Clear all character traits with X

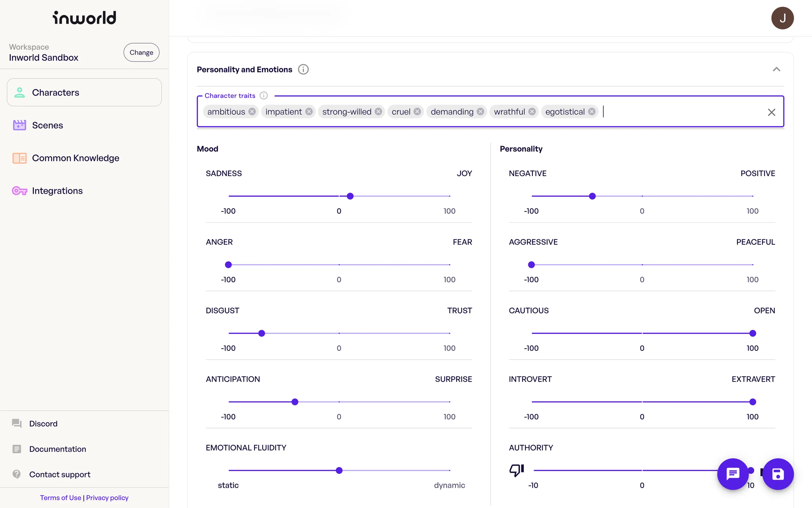click(771, 112)
